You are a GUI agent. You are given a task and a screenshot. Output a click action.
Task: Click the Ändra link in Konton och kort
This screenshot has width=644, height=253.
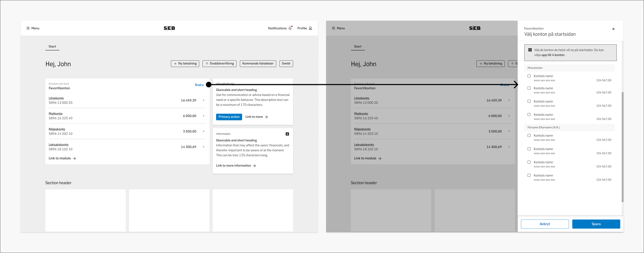tap(199, 85)
